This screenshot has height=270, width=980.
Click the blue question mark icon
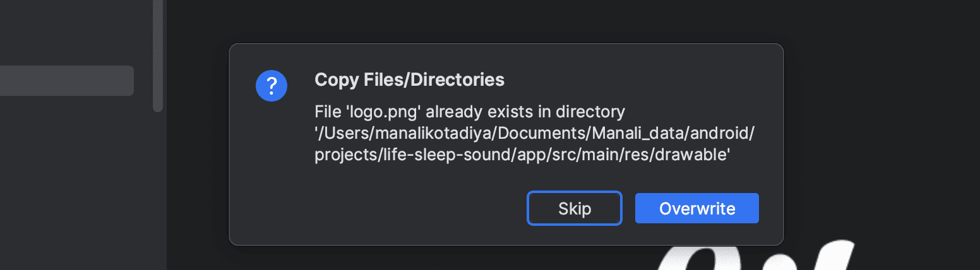pyautogui.click(x=272, y=85)
